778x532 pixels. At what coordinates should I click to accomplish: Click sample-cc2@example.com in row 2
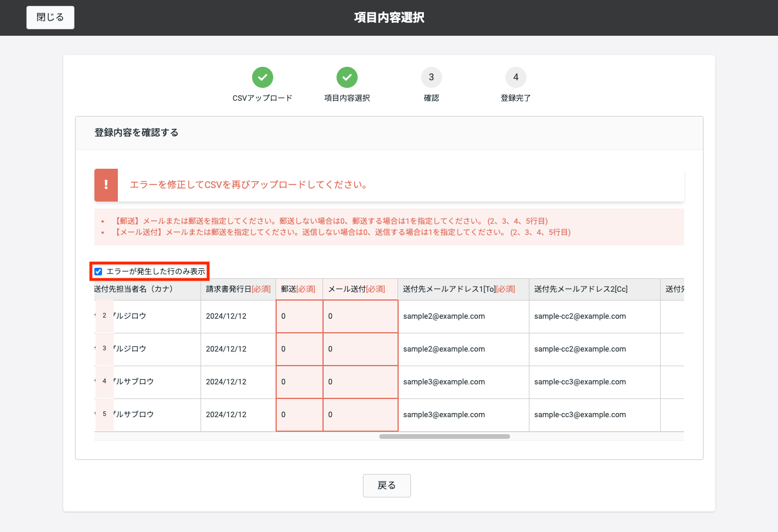click(x=580, y=316)
